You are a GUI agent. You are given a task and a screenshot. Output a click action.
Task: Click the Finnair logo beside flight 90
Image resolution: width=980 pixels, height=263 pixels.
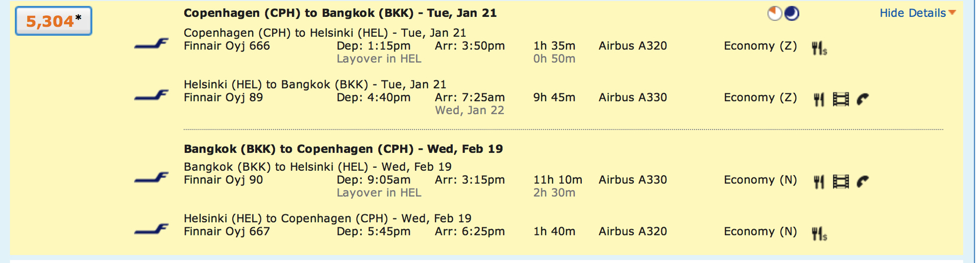pos(151,178)
